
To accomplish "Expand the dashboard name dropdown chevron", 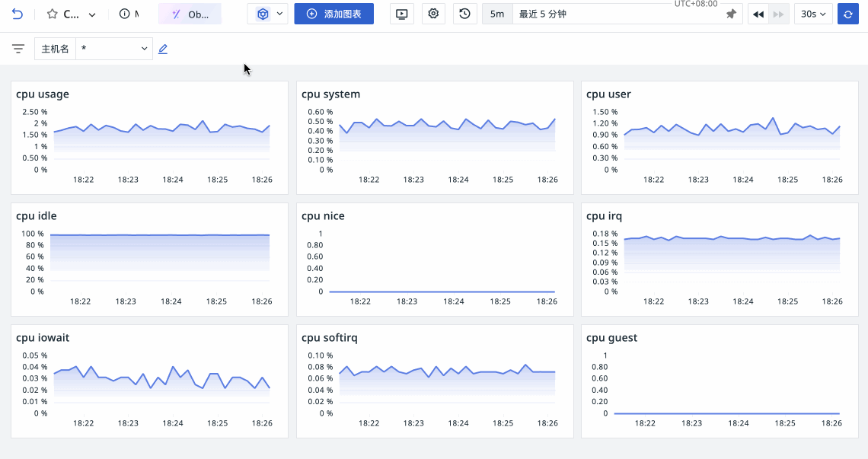I will point(92,14).
